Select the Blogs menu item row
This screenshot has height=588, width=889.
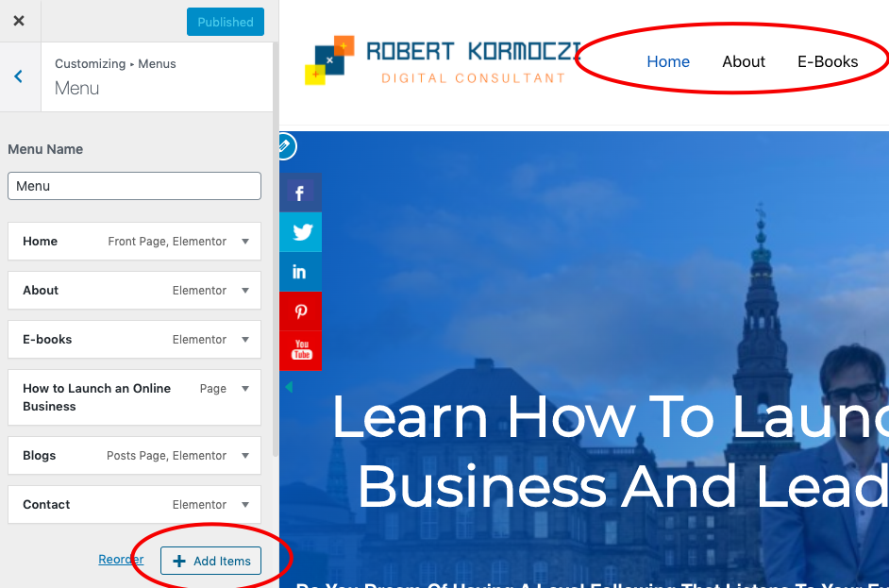tap(134, 456)
